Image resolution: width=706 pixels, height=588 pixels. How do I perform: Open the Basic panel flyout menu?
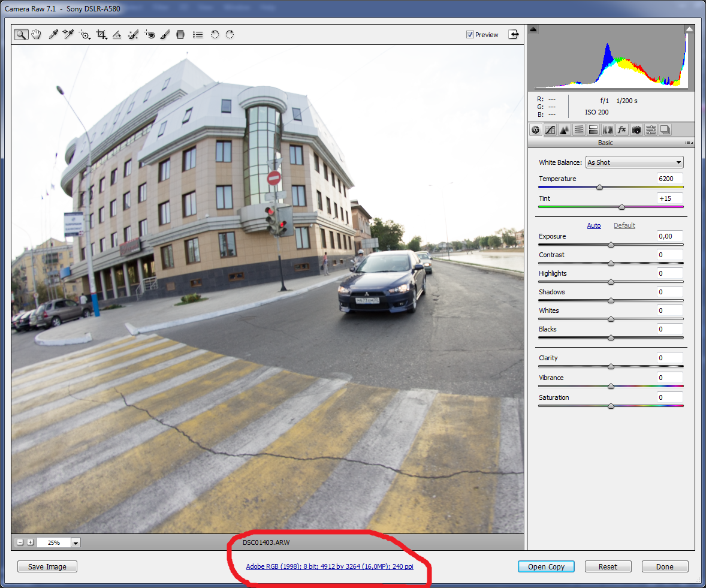click(x=689, y=143)
